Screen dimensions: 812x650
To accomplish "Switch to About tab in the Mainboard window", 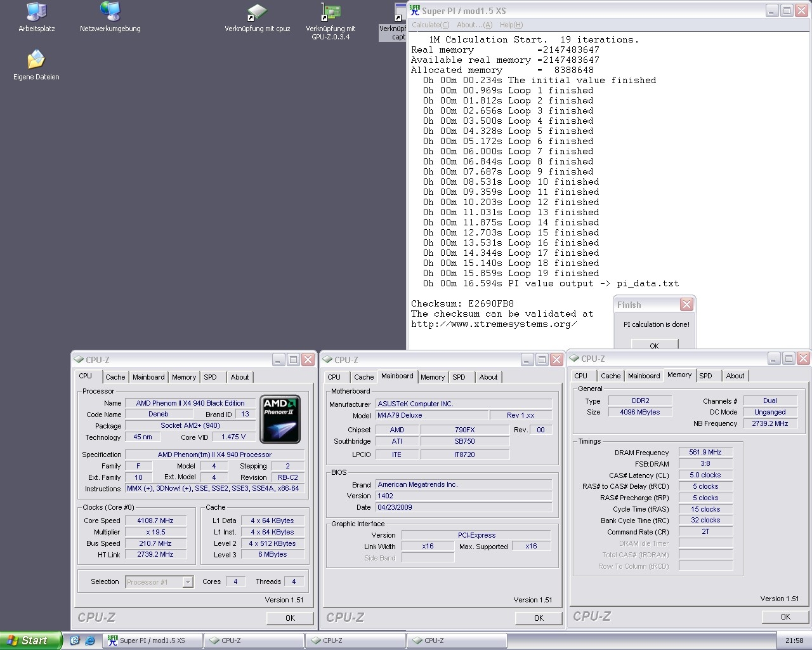I will (488, 377).
